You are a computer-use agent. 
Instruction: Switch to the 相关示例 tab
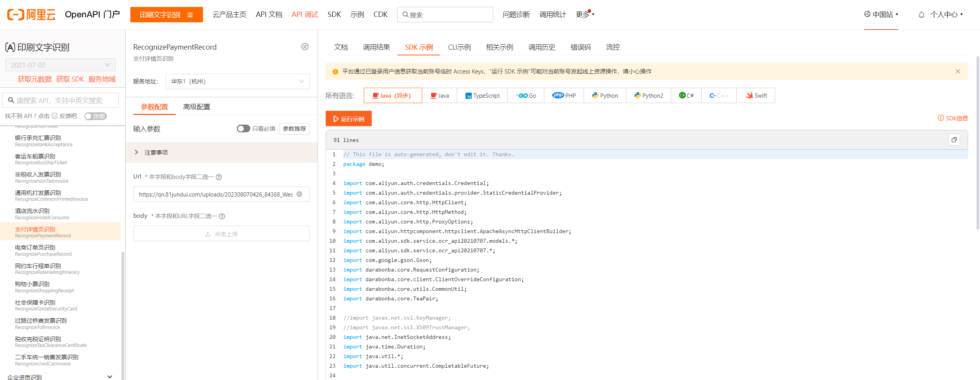(x=499, y=47)
